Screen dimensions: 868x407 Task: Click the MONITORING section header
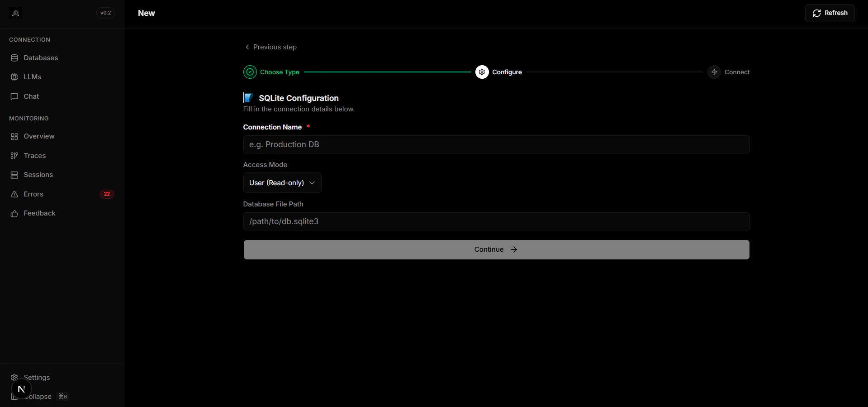tap(28, 119)
